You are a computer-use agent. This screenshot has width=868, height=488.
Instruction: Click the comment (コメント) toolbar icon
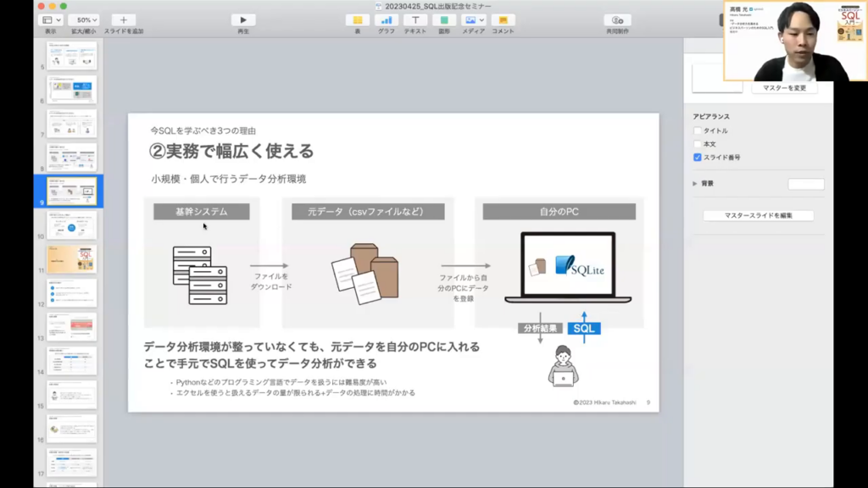click(x=503, y=19)
